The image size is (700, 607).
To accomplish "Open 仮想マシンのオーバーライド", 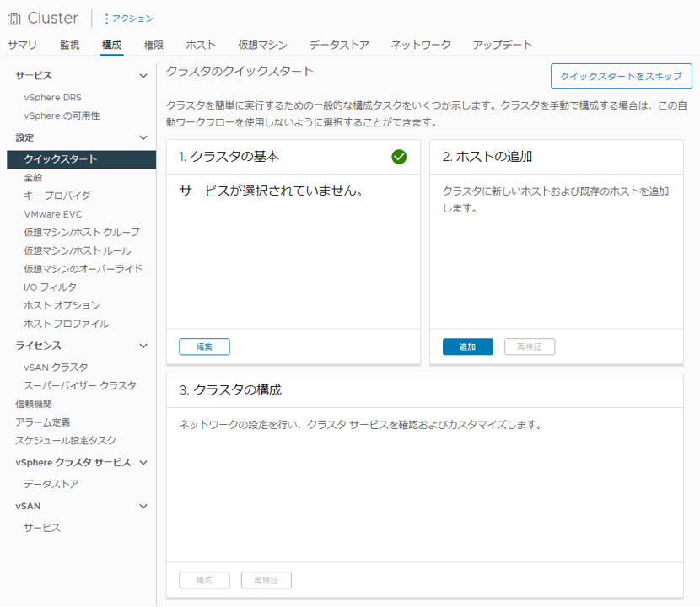I will click(x=83, y=269).
